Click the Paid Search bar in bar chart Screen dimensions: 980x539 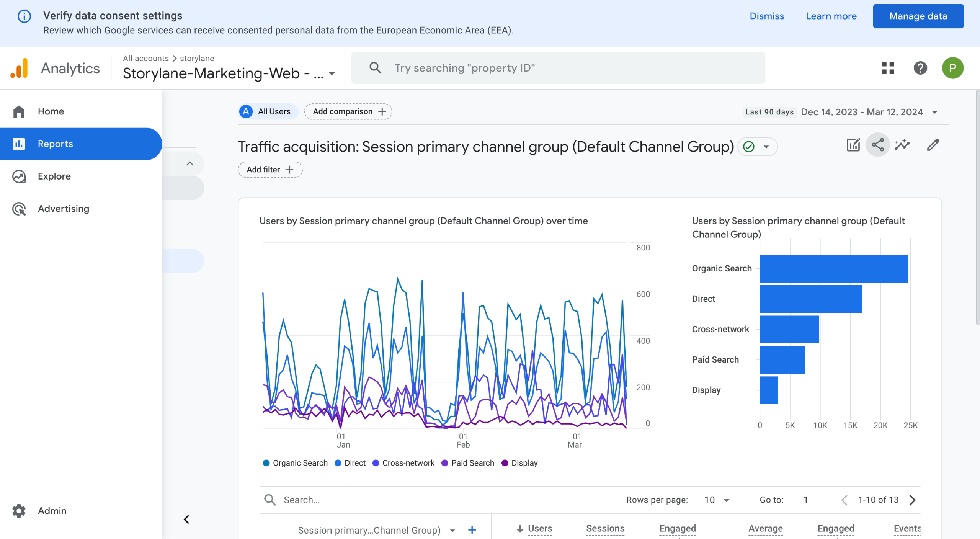782,360
